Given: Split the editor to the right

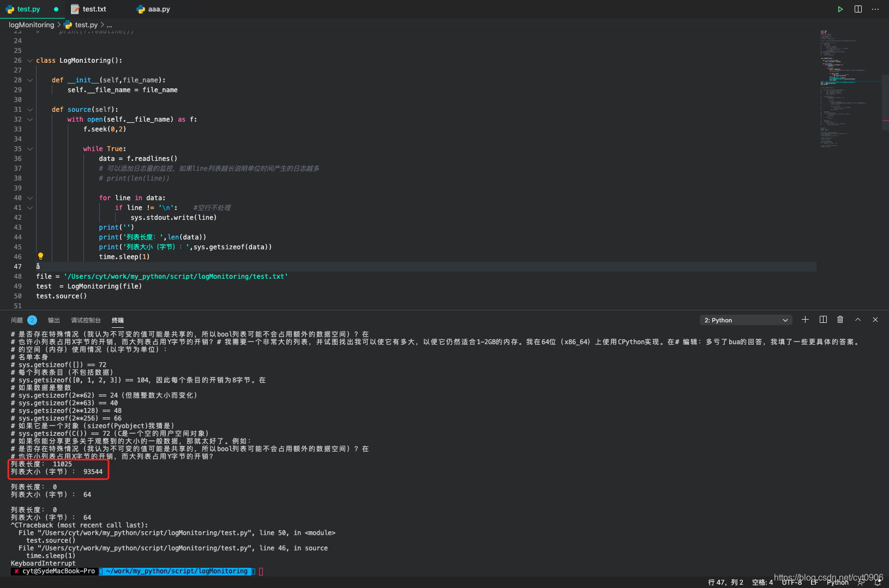Looking at the screenshot, I should coord(858,9).
